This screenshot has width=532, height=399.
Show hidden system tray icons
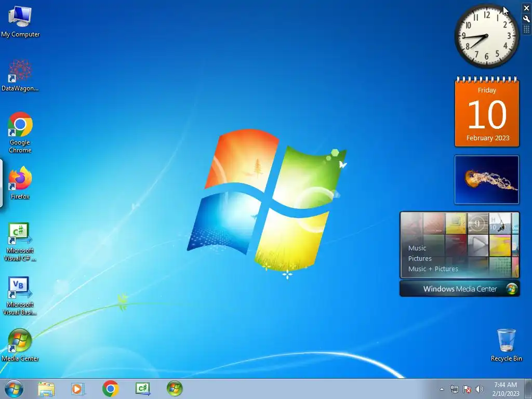(442, 389)
